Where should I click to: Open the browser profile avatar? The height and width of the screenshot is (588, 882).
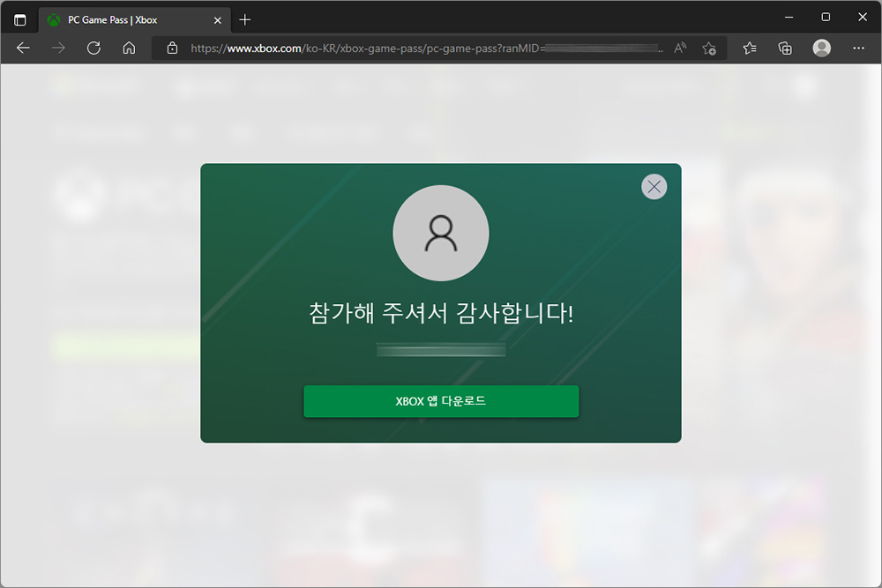point(822,48)
